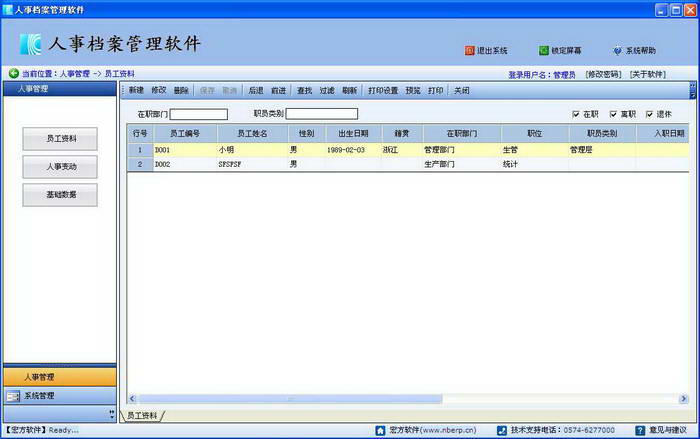
Task: Click the 意见与建议 status bar link
Action: [667, 430]
